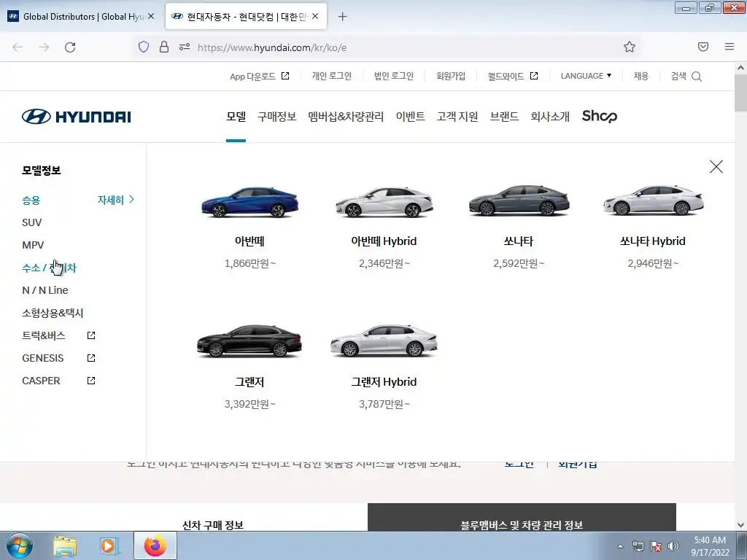This screenshot has height=560, width=747.
Task: Select the SUV category
Action: 32,222
